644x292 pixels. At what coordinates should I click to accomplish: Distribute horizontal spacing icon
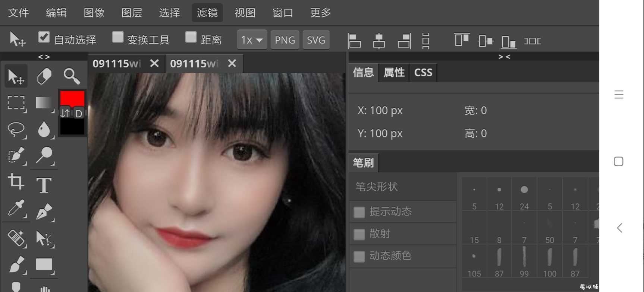coord(532,41)
